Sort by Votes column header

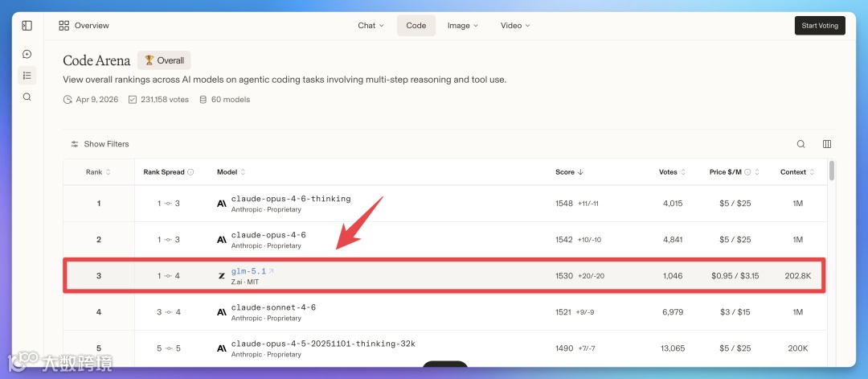click(x=673, y=172)
